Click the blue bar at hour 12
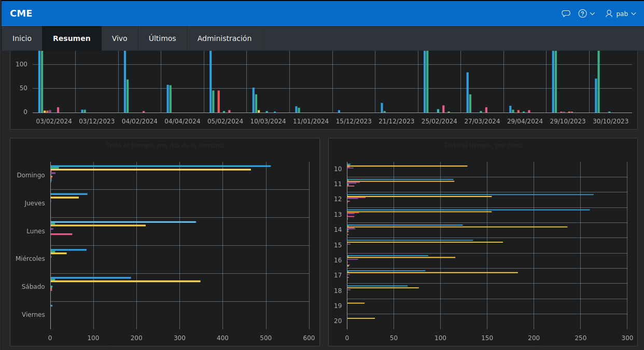 [x=467, y=194]
